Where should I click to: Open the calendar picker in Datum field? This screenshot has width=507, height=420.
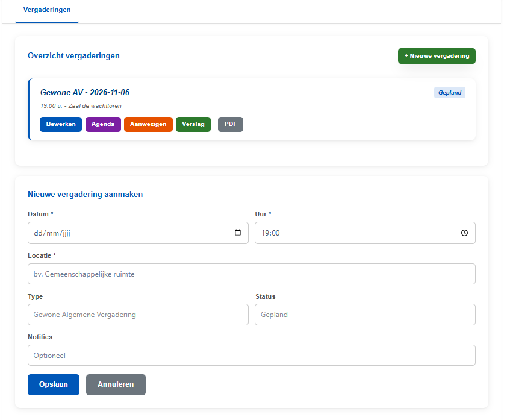(238, 233)
